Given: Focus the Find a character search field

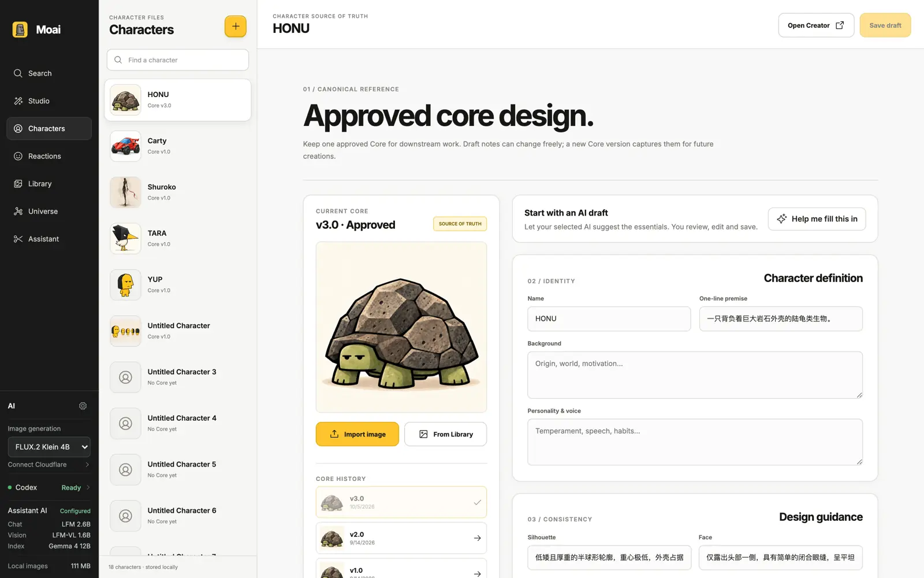Looking at the screenshot, I should pyautogui.click(x=178, y=60).
